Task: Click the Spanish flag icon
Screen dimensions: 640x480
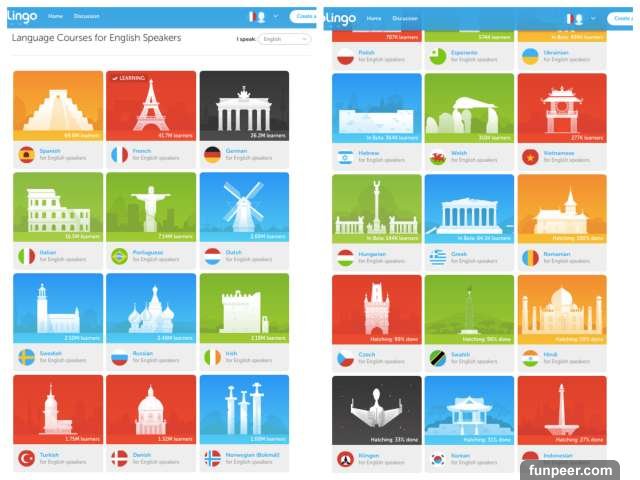Action: 27,155
